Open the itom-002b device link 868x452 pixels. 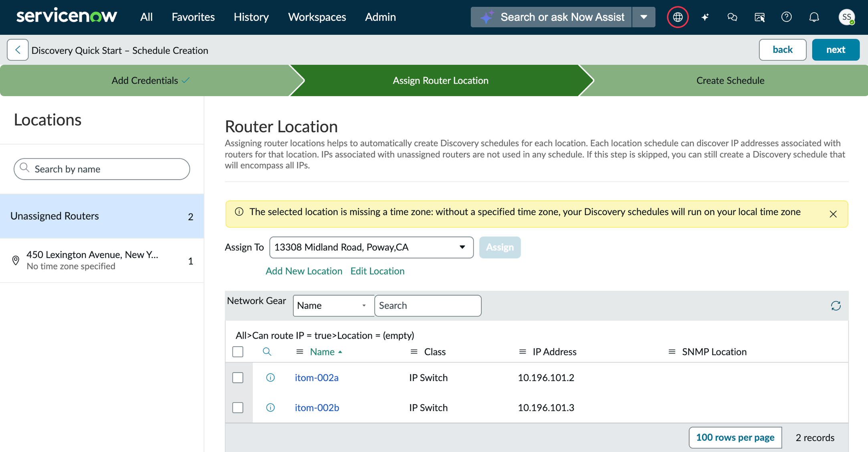click(317, 408)
